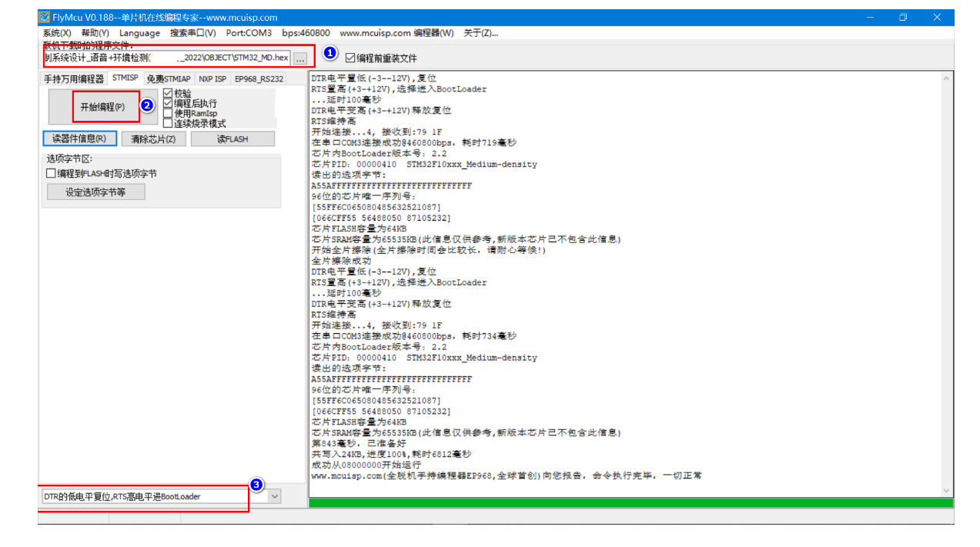Click log line with 耗时734毫秒
Viewport: 980px width, 547px height.
point(414,336)
